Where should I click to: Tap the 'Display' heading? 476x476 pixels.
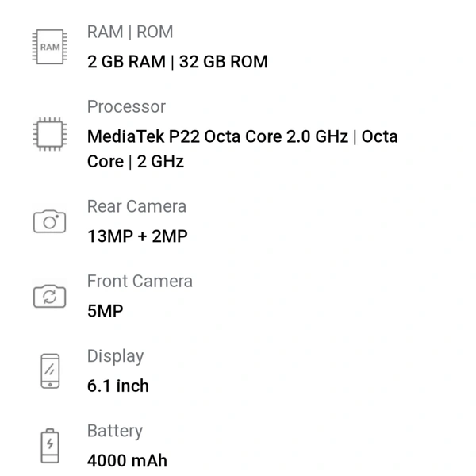coord(115,356)
